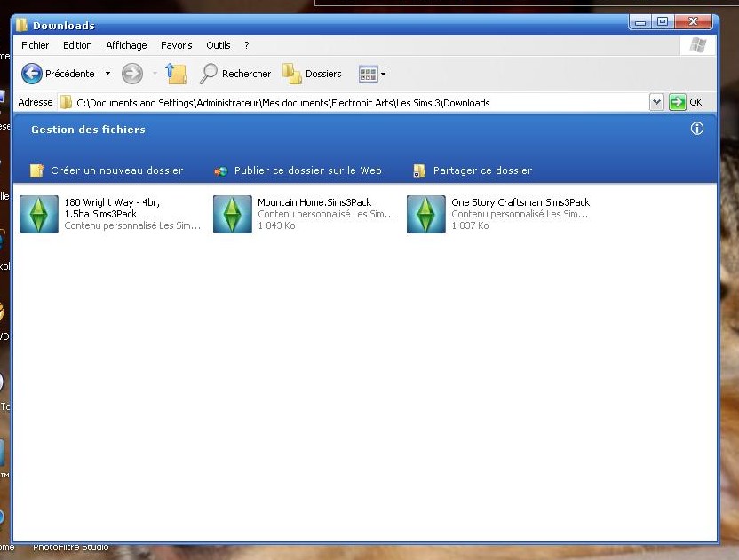Click folder icon in address bar
The height and width of the screenshot is (560, 739).
point(66,102)
